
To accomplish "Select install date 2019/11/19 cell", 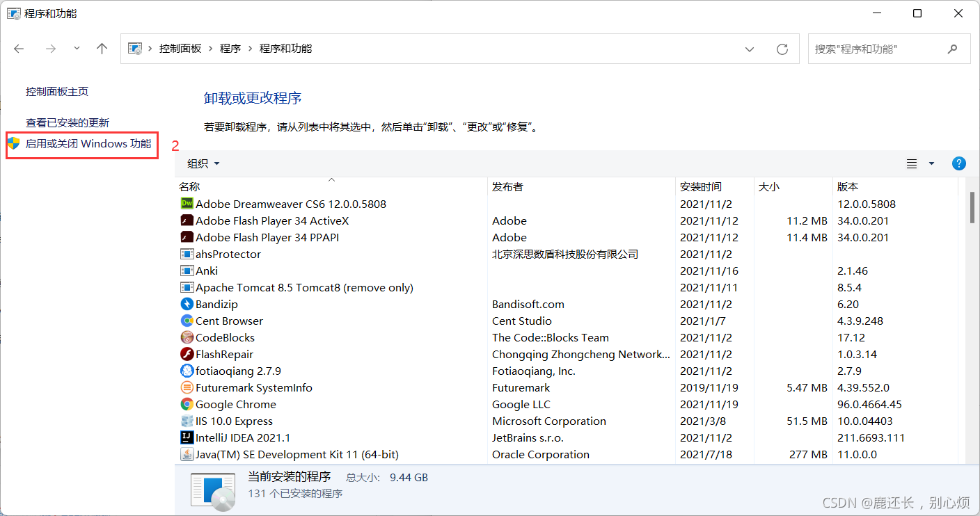I will coord(709,387).
